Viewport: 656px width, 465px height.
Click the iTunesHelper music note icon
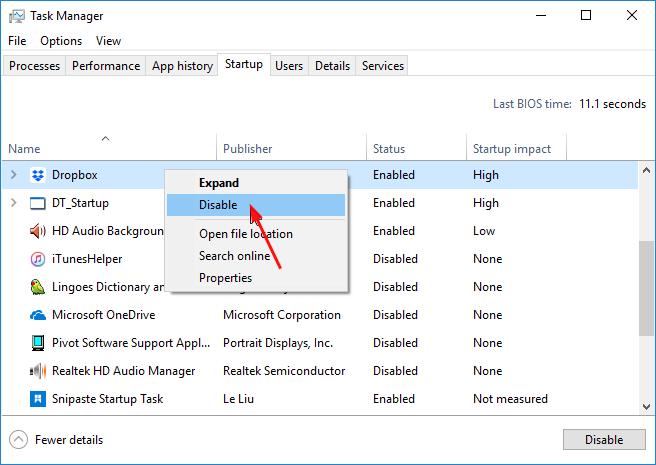38,259
